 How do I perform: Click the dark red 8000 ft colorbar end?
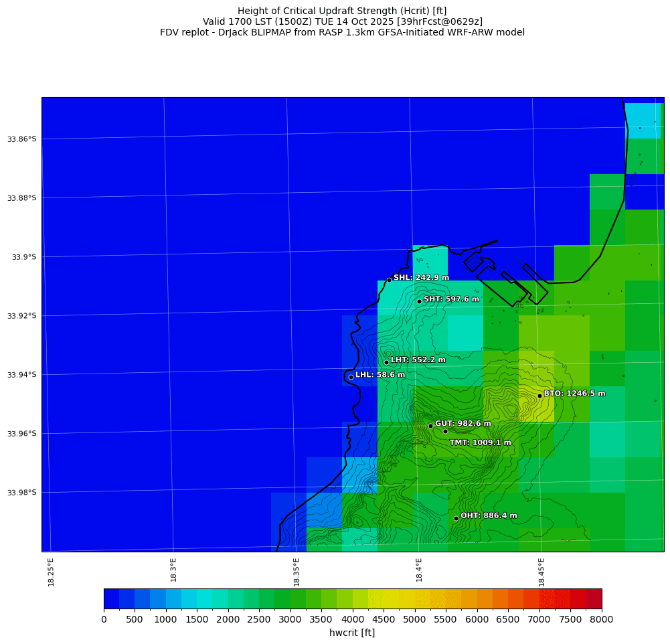[594, 598]
